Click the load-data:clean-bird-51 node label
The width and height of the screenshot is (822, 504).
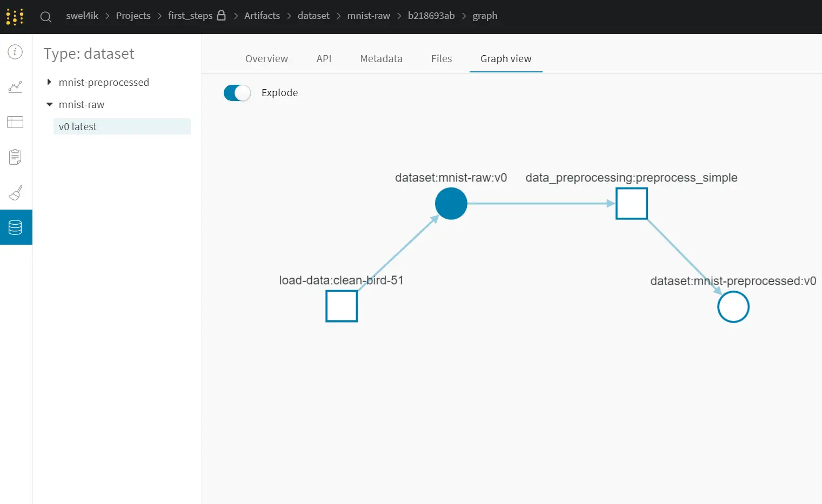click(x=341, y=280)
